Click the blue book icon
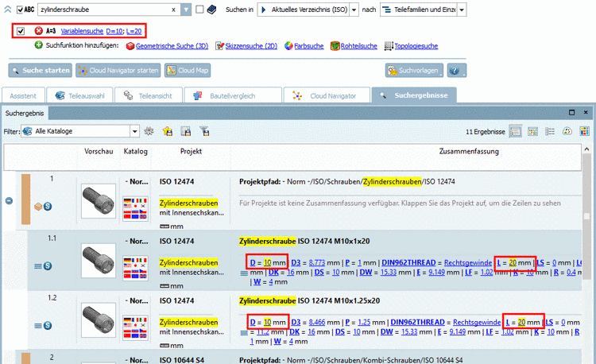The height and width of the screenshot is (364, 596). click(211, 10)
